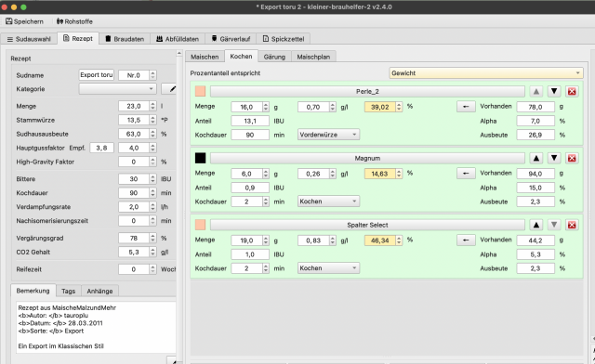Click the arrow button beside Perle_2 Vorhanden
The image size is (595, 364).
tap(466, 107)
